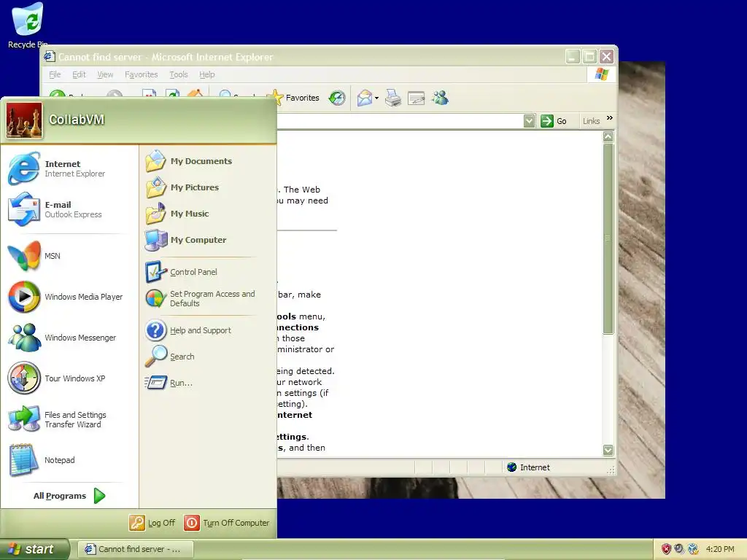The width and height of the screenshot is (747, 560).
Task: Click the IE scrollbar down arrow
Action: point(608,450)
